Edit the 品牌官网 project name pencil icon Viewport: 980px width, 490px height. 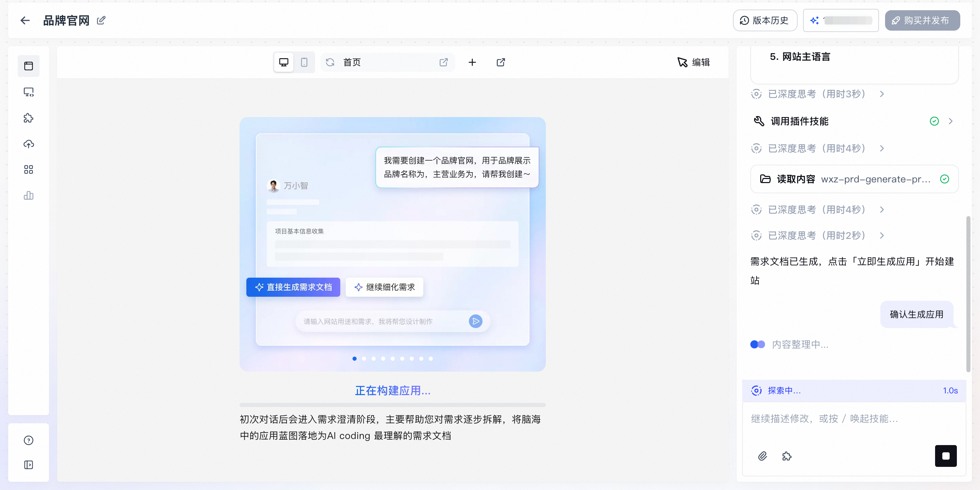[x=101, y=20]
